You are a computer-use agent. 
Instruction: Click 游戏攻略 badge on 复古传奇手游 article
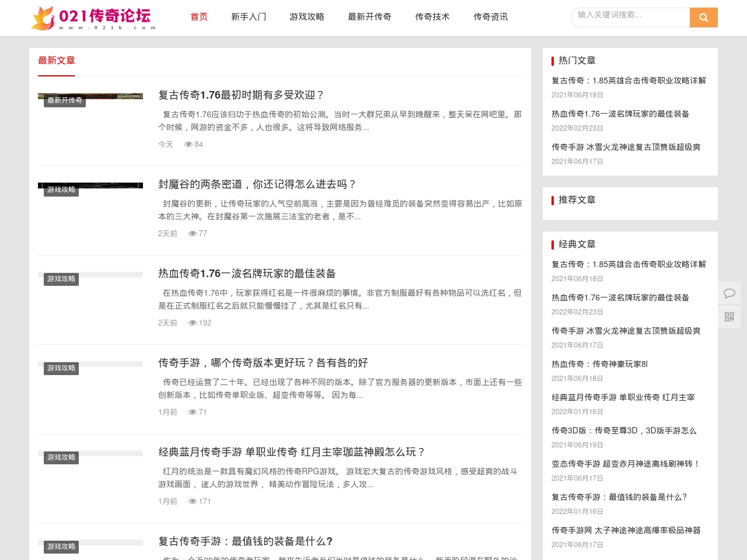pos(61,547)
